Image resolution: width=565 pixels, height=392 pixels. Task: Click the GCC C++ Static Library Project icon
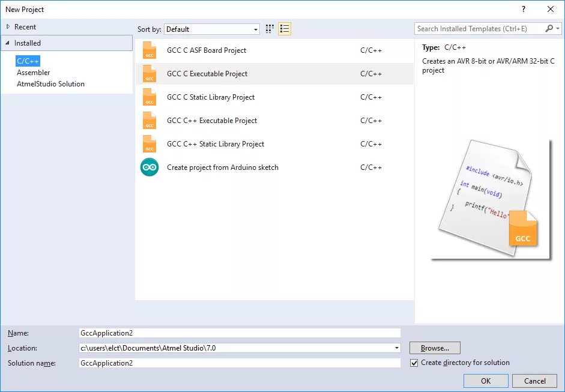click(150, 143)
